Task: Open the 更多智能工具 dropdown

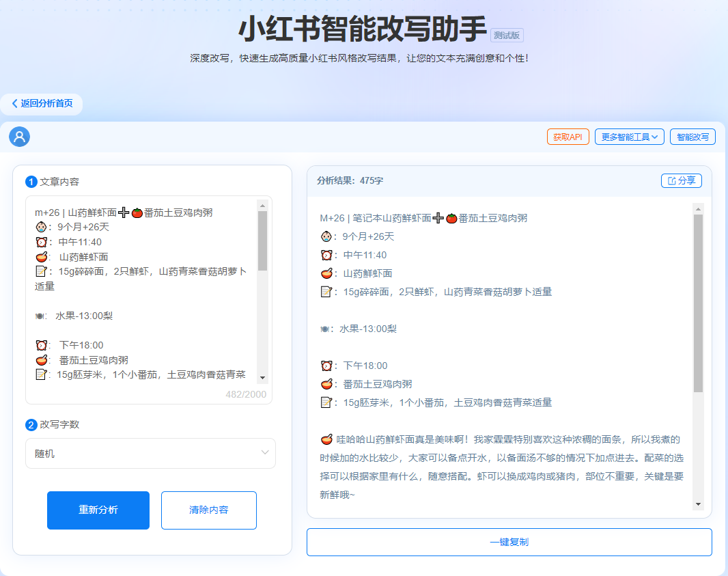Action: click(630, 137)
